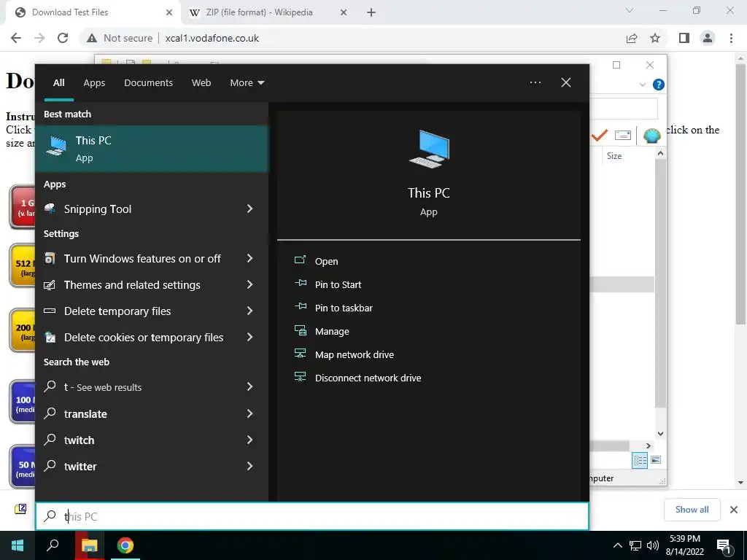
Task: Click the search input box
Action: click(x=312, y=516)
